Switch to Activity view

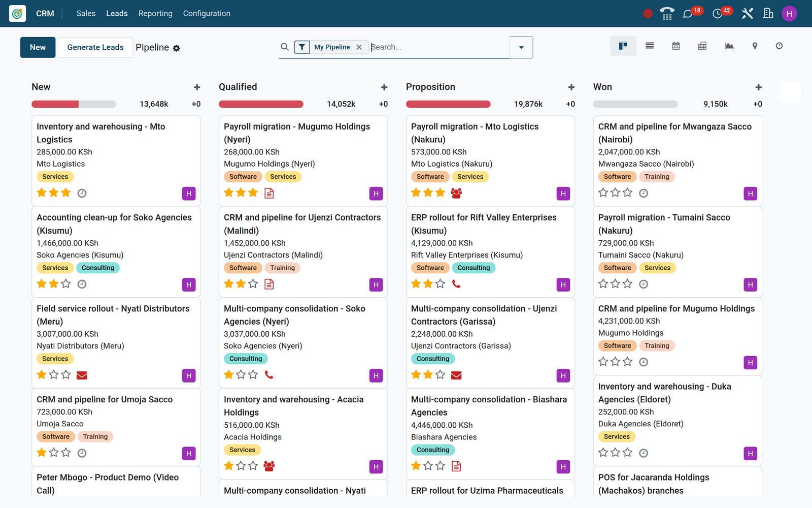[x=779, y=46]
